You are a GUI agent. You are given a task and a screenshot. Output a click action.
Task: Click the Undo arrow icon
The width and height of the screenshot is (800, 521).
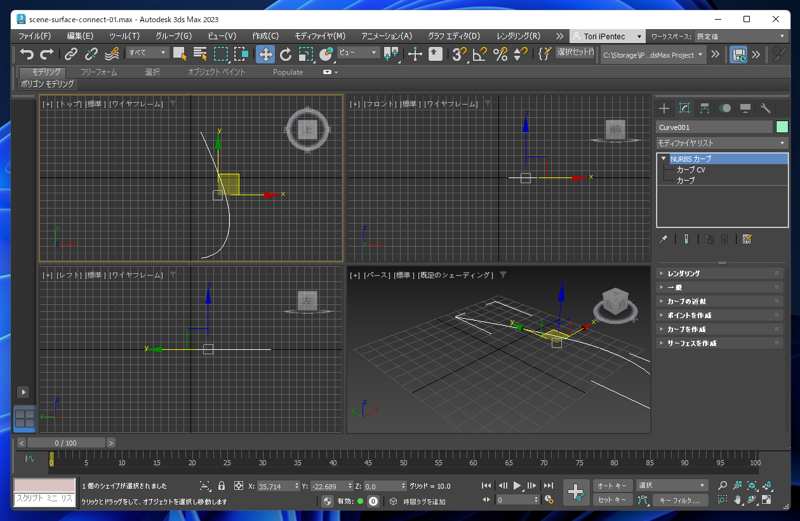[27, 54]
